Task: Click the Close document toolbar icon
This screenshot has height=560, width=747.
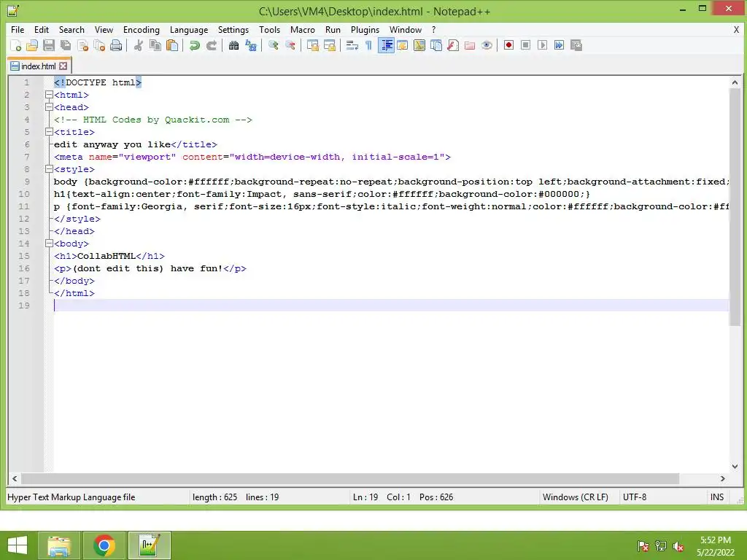Action: click(x=82, y=45)
